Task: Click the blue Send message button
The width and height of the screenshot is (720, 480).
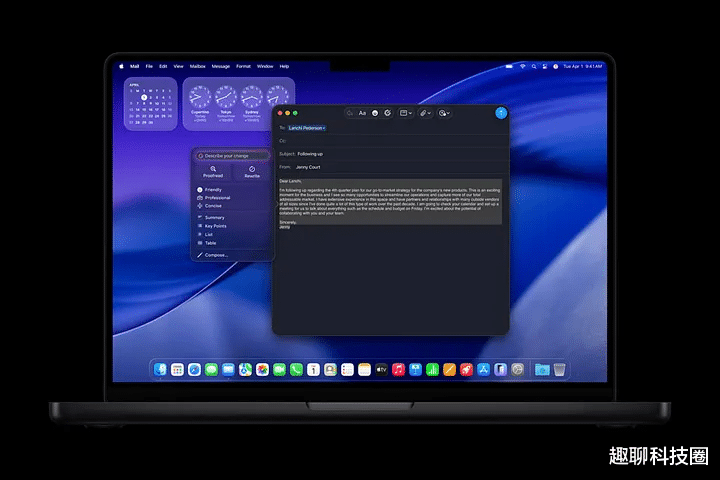Action: point(501,113)
